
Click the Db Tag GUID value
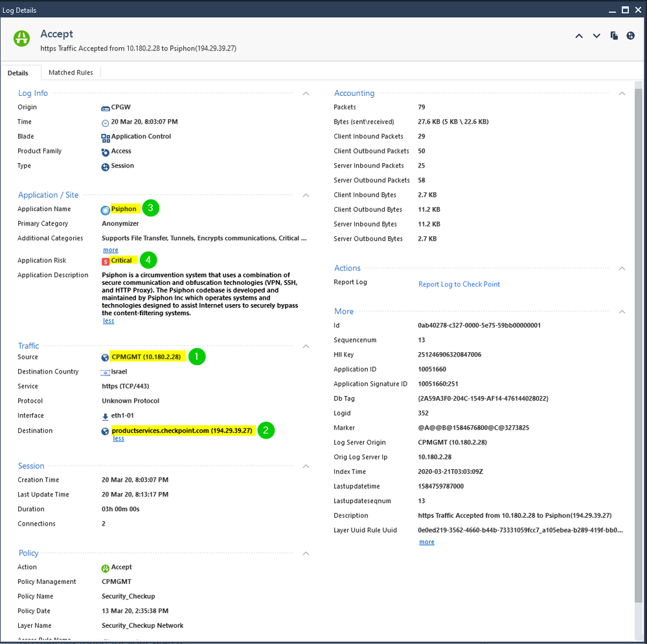483,398
